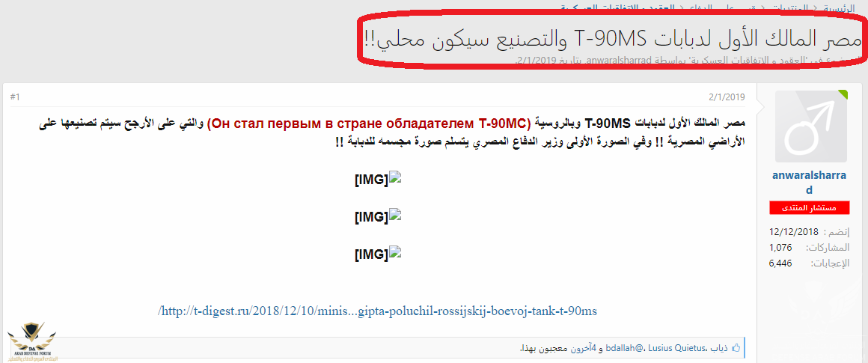Open the #1 post permalink

16,97
